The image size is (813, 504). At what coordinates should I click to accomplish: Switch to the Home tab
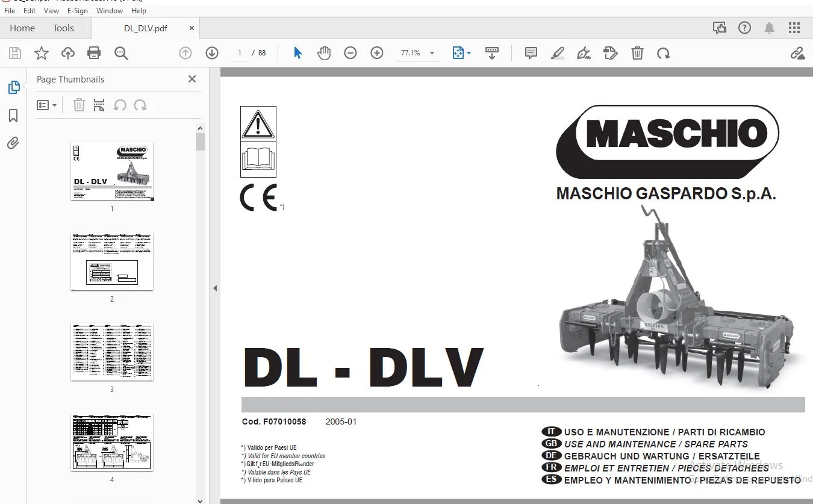pyautogui.click(x=22, y=28)
